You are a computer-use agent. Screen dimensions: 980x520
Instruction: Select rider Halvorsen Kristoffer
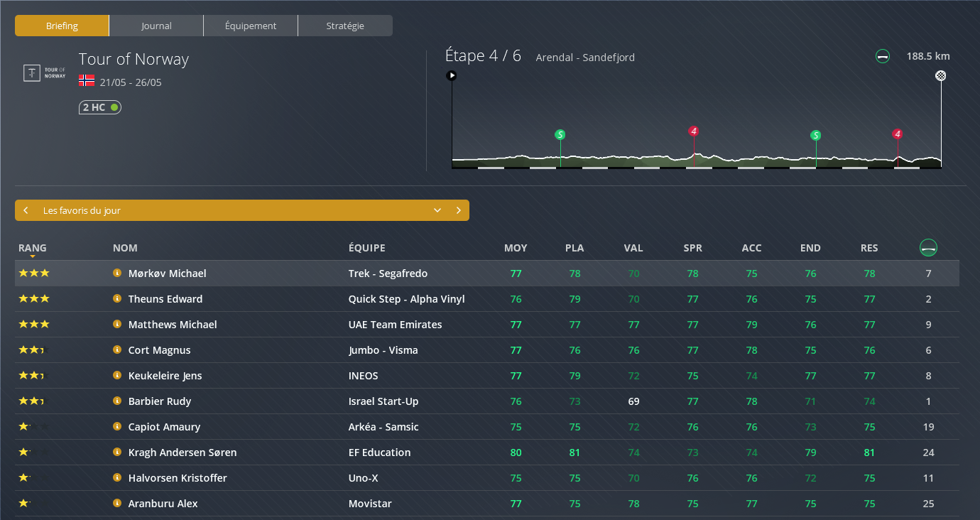[178, 478]
